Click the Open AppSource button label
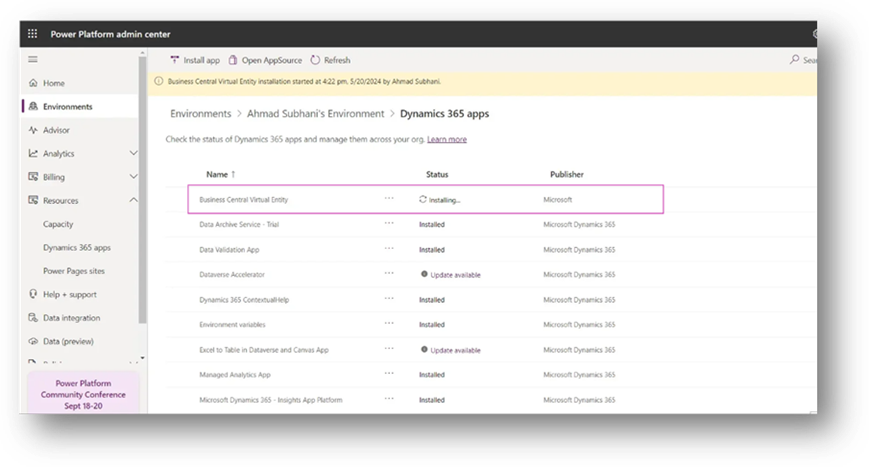This screenshot has height=467, width=869. pyautogui.click(x=272, y=60)
